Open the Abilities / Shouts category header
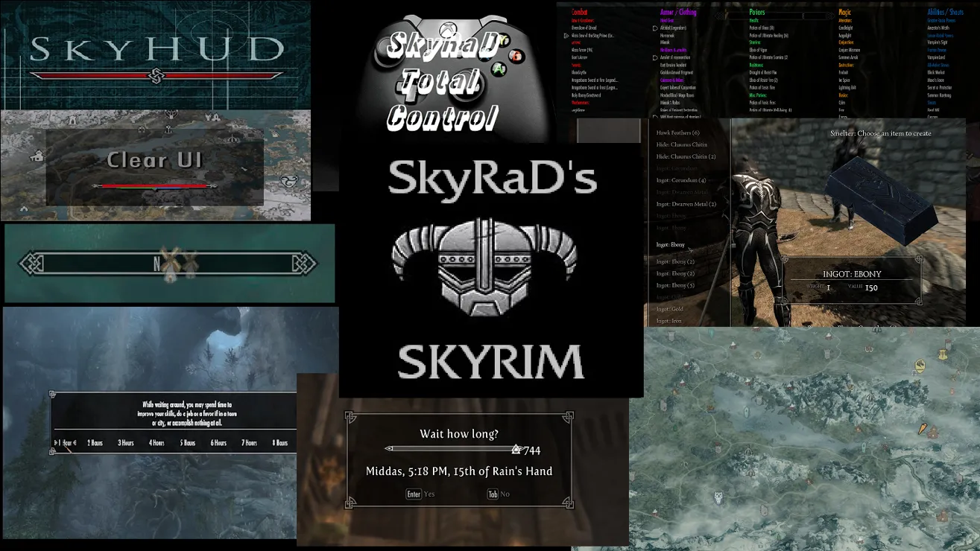Viewport: 980px width, 551px height. pyautogui.click(x=945, y=12)
